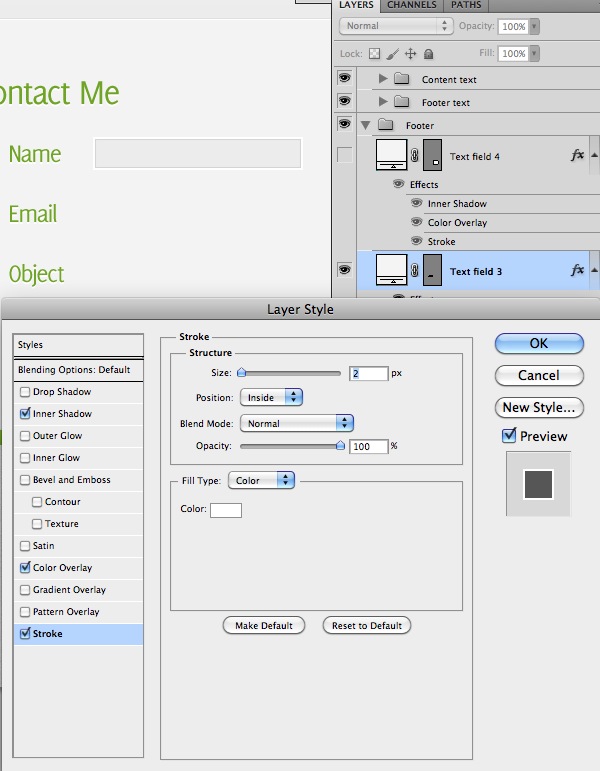Toggle Text field 4 Effects visibility

tap(399, 184)
